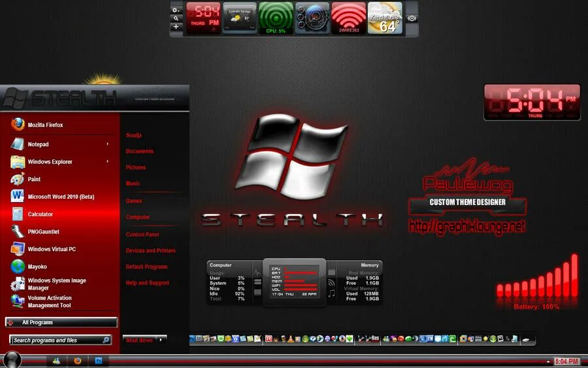Click the Memory panel of system monitor
The height and width of the screenshot is (368, 588).
(x=360, y=282)
